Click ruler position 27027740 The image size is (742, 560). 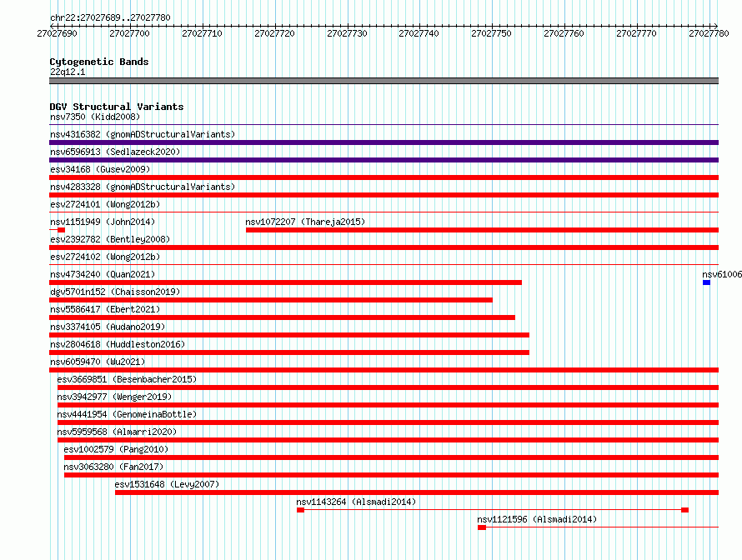tap(419, 33)
